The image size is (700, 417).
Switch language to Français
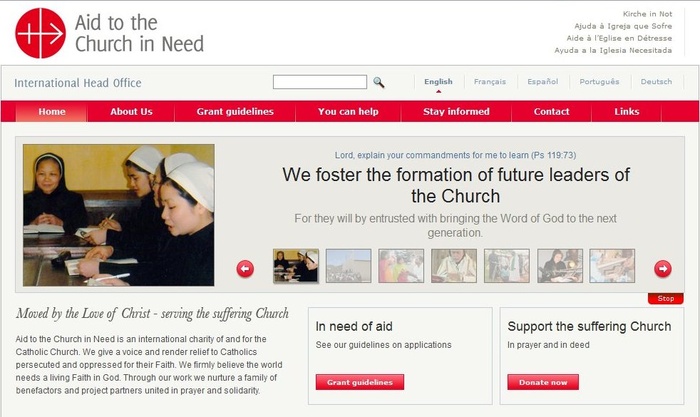coord(490,82)
